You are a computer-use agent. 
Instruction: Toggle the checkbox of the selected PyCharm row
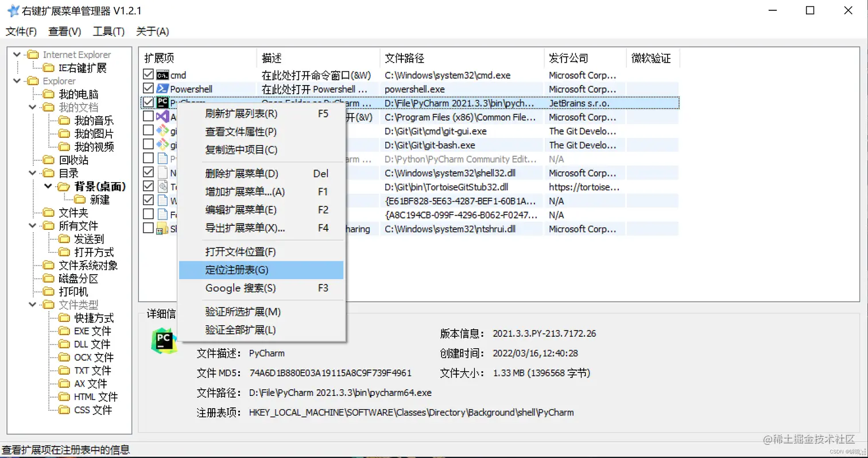point(148,102)
